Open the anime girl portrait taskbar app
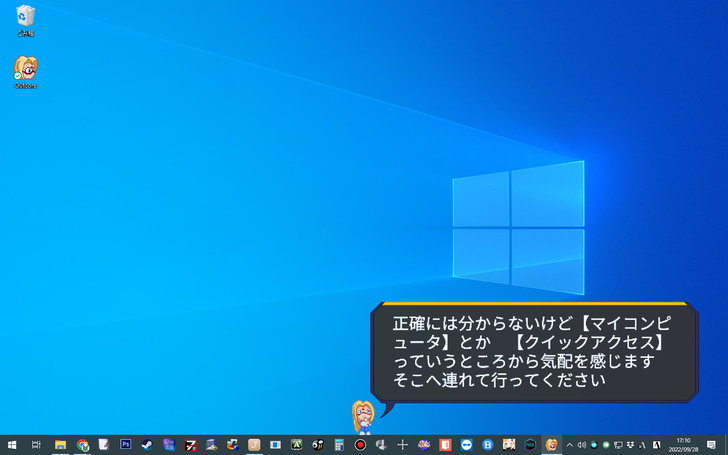Screen dimensions: 728x455 coord(509,445)
